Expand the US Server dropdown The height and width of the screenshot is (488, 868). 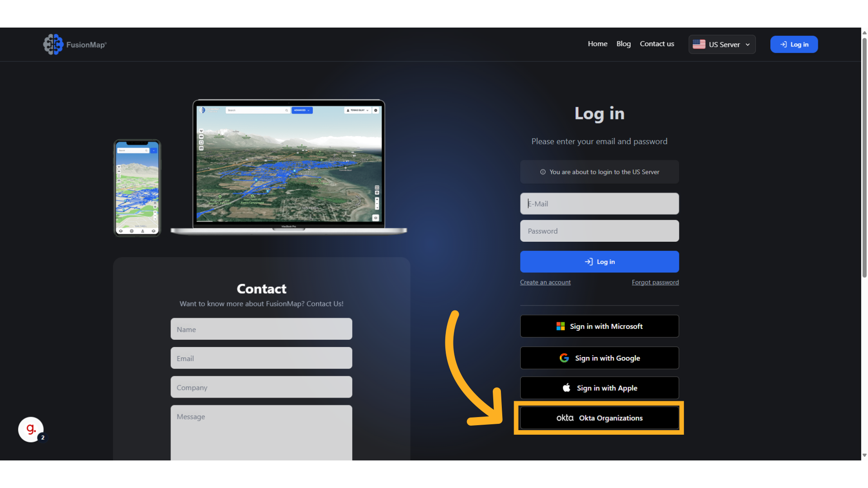pyautogui.click(x=722, y=44)
